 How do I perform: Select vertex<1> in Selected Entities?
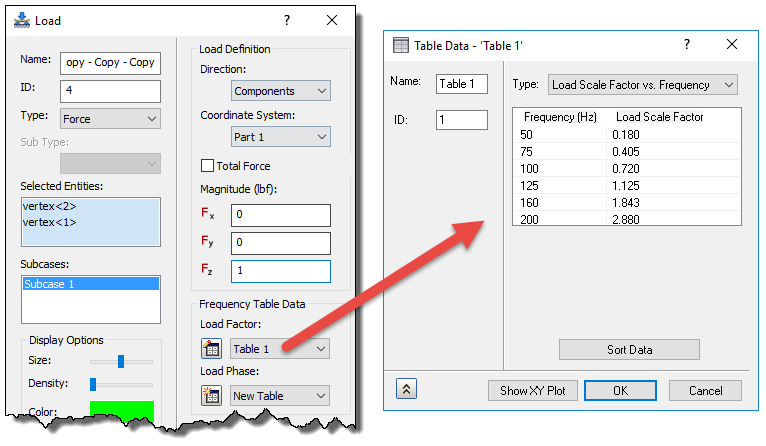[x=49, y=222]
